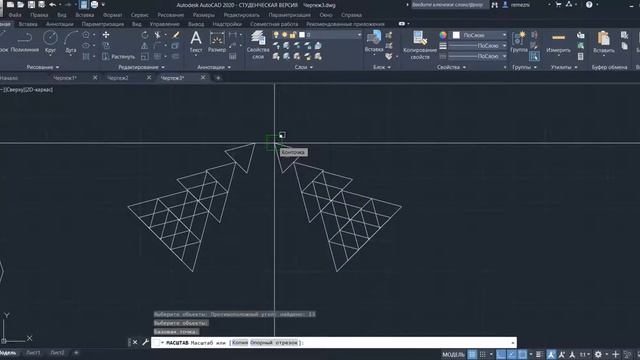Click the object color wheel swatch
This screenshot has height=360, width=640.
443,35
